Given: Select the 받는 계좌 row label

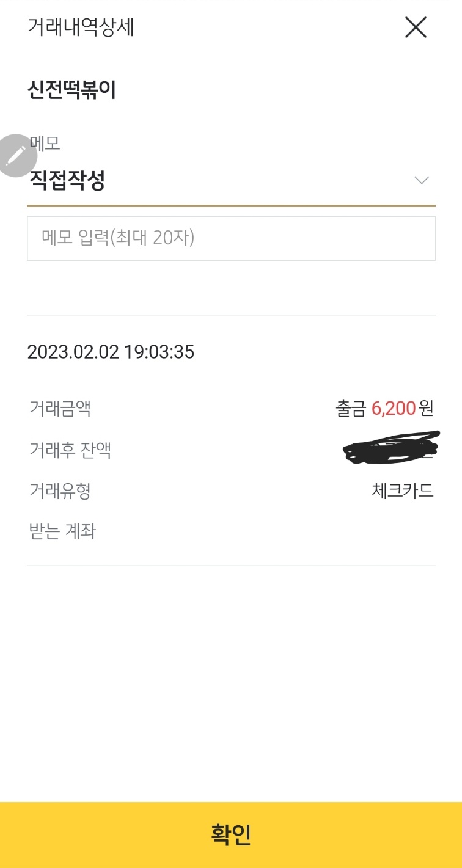Looking at the screenshot, I should pyautogui.click(x=62, y=531).
